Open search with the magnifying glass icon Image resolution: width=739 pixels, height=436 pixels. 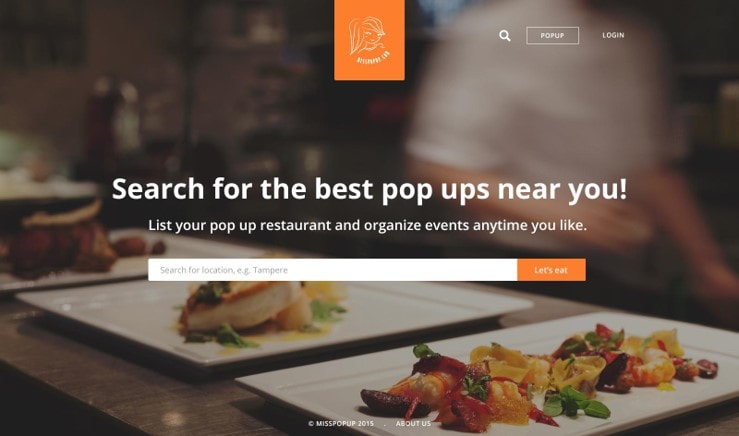tap(504, 35)
